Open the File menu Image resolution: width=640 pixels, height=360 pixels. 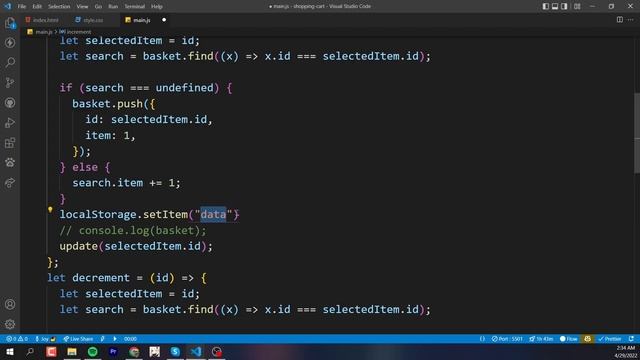(22, 7)
